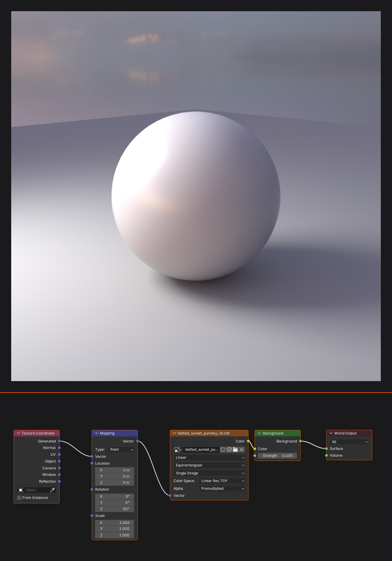Click the Scale Z field in Mapping
Screen dimensions: 392x561
click(115, 535)
